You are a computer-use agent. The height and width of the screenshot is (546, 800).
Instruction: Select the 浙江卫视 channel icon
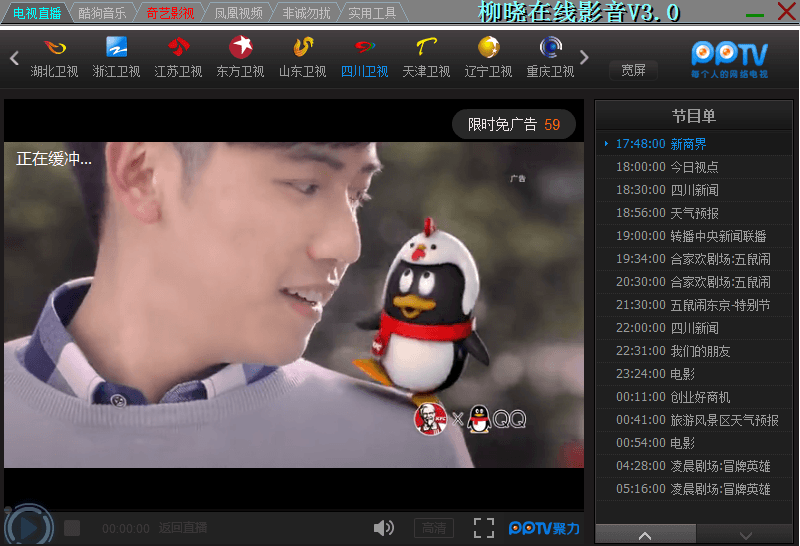pyautogui.click(x=117, y=47)
